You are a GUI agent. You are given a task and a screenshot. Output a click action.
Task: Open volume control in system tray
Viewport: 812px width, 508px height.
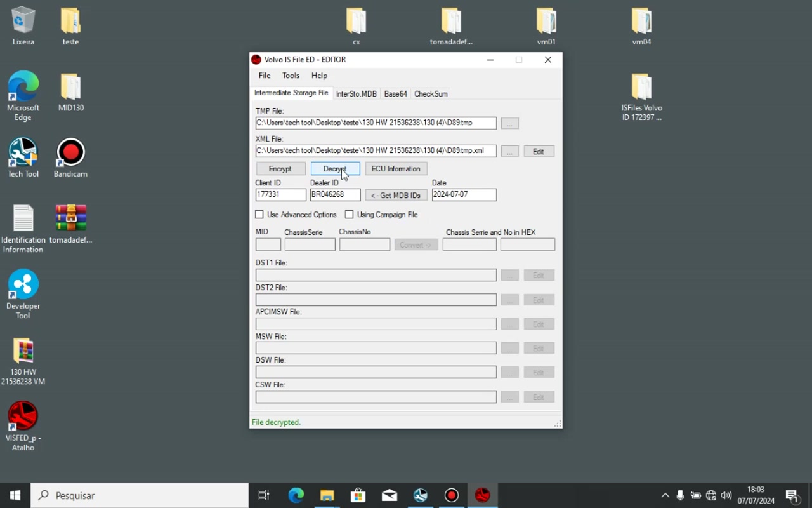pyautogui.click(x=726, y=495)
